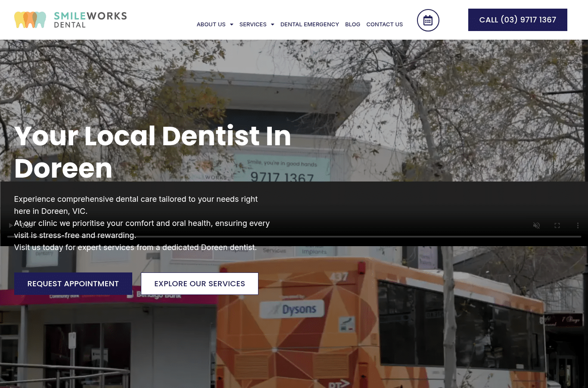Open the About Us menu item
The width and height of the screenshot is (588, 388).
click(x=211, y=25)
